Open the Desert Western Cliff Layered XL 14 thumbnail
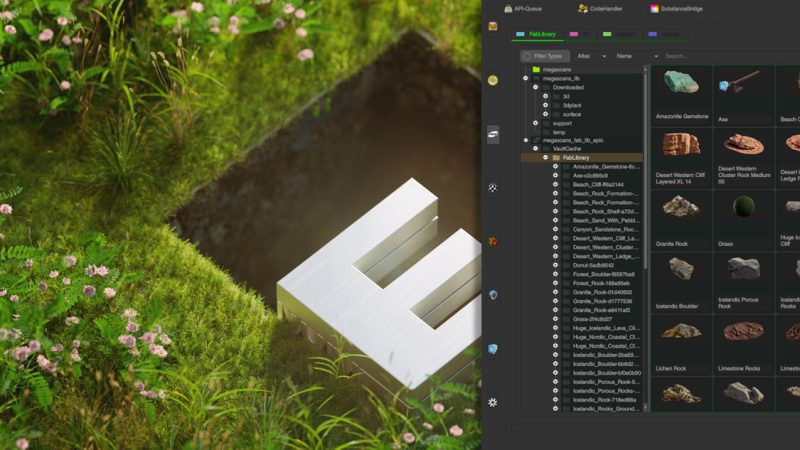 (681, 158)
